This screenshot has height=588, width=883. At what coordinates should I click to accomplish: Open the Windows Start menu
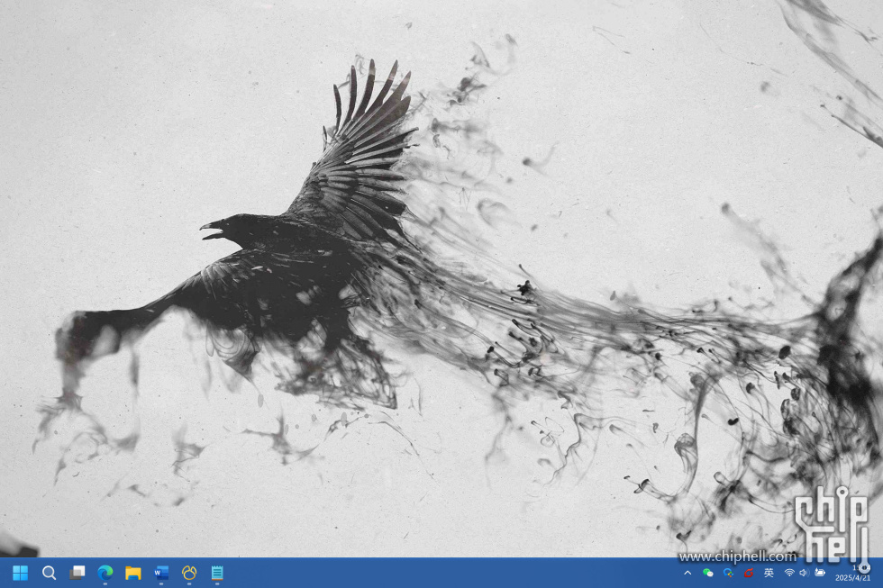(20, 573)
